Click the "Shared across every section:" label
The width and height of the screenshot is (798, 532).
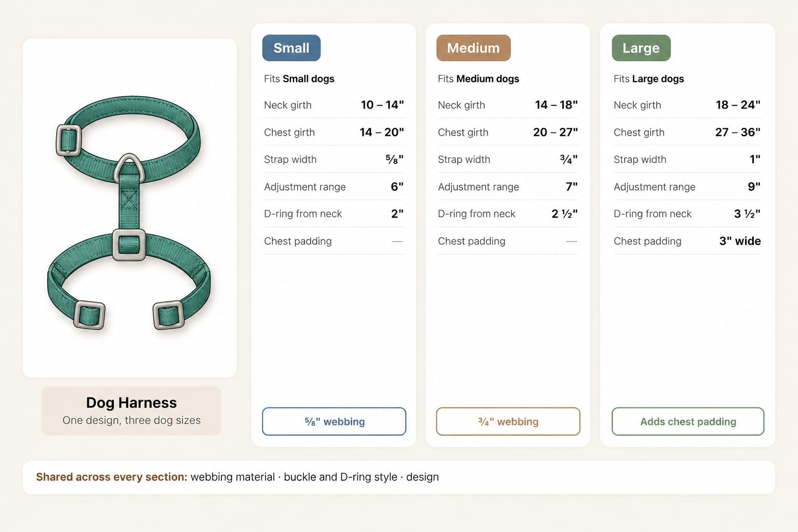pyautogui.click(x=112, y=477)
